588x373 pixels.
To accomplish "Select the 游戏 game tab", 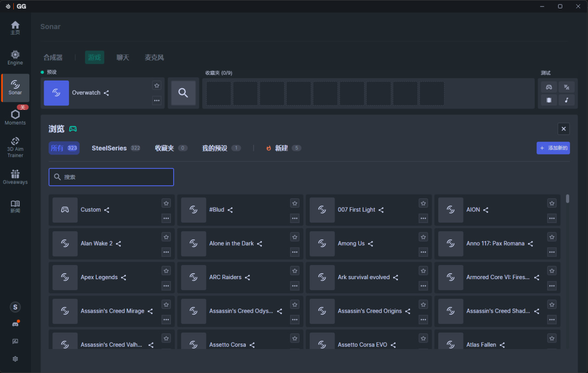I will [x=95, y=57].
